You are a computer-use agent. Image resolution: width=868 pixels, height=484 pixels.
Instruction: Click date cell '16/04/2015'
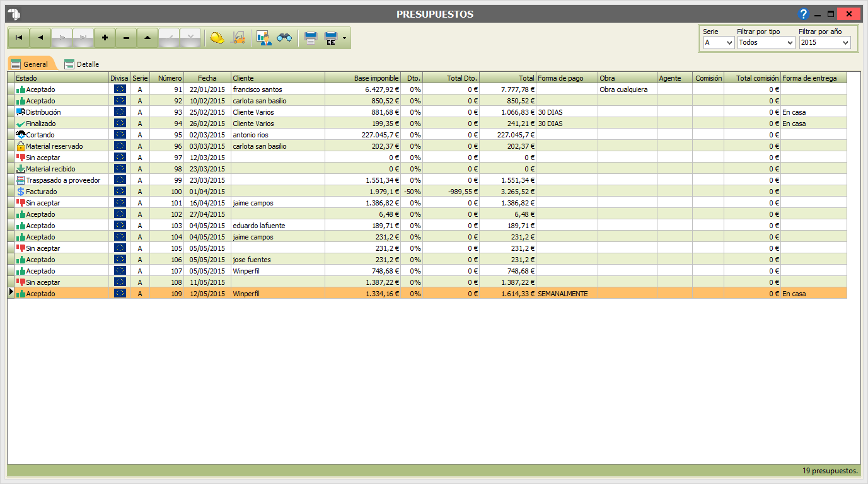tap(207, 203)
